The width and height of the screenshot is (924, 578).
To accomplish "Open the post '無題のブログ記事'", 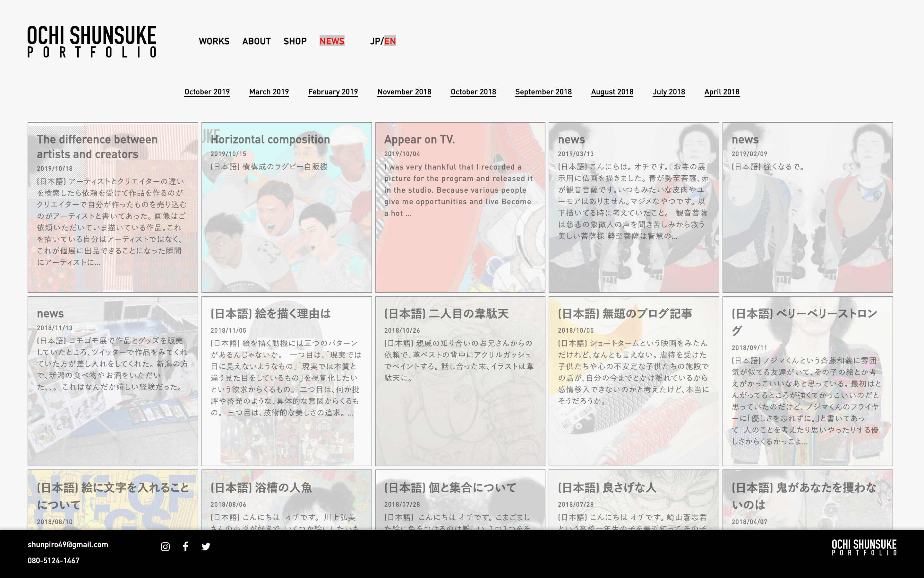I will pos(634,381).
